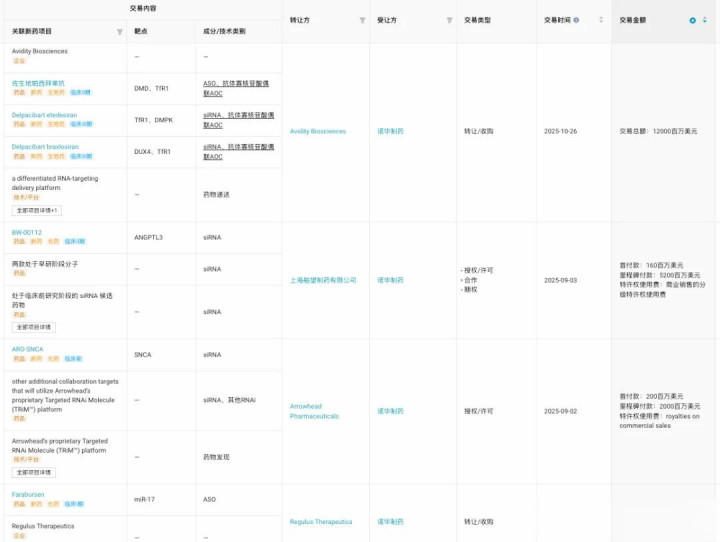Click target cell miR-17
Image resolution: width=720 pixels, height=542 pixels.
(144, 499)
